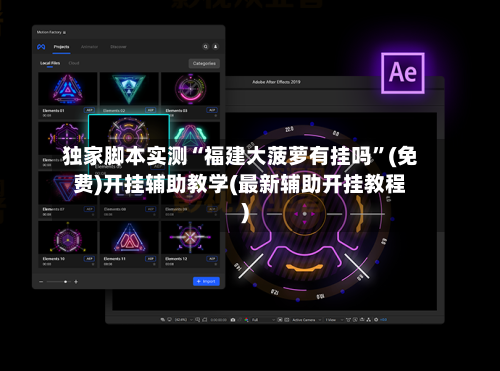Switch to the Animator tab
The image size is (500, 371).
[89, 47]
